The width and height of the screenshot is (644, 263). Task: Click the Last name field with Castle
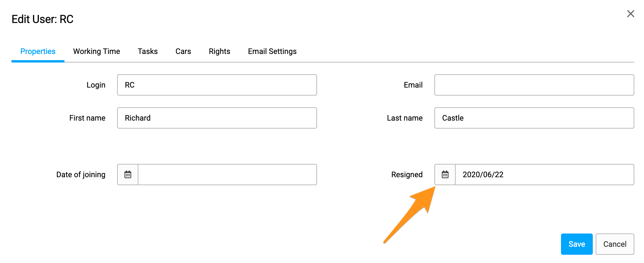click(x=534, y=118)
